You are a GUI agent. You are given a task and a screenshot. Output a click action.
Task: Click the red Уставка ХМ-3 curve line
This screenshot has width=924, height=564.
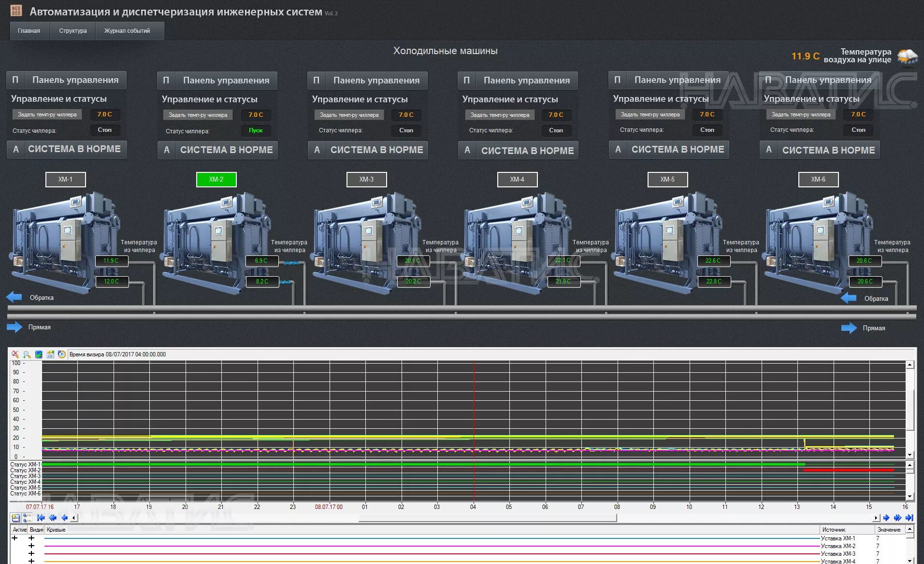tap(432, 554)
